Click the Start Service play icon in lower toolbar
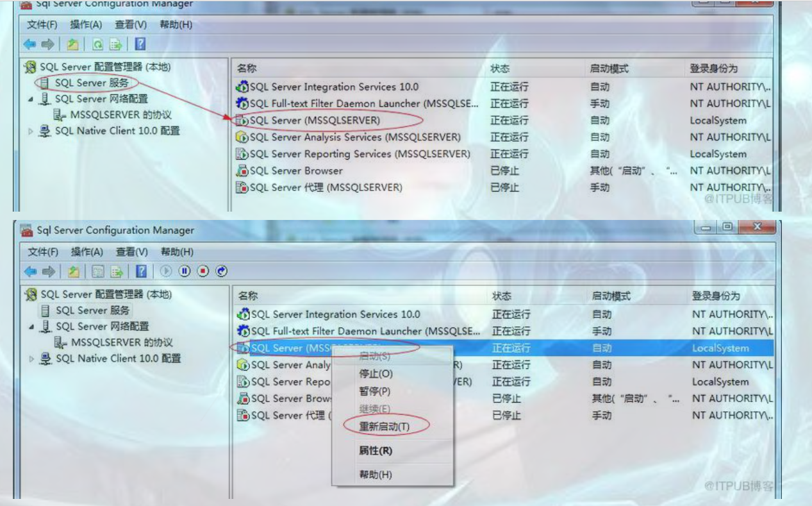The height and width of the screenshot is (506, 812). point(166,271)
